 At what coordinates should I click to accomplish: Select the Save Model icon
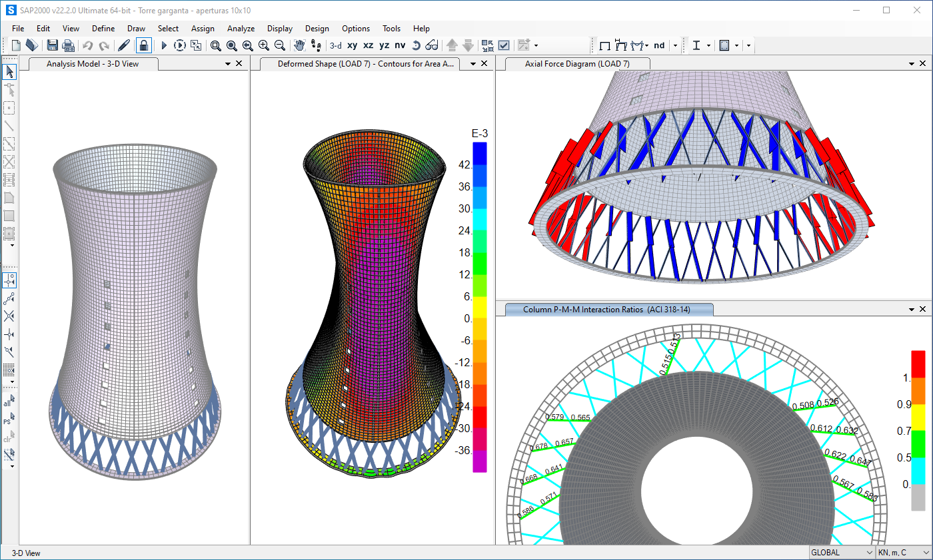click(52, 45)
